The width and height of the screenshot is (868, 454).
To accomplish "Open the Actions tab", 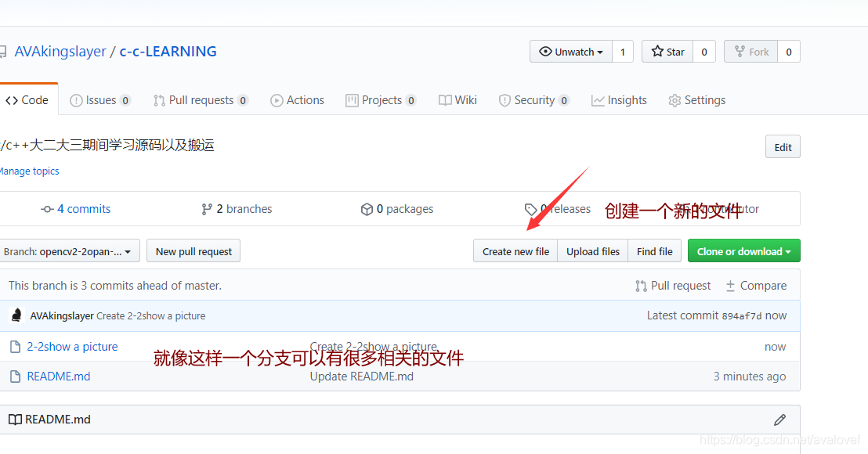I will click(x=297, y=100).
